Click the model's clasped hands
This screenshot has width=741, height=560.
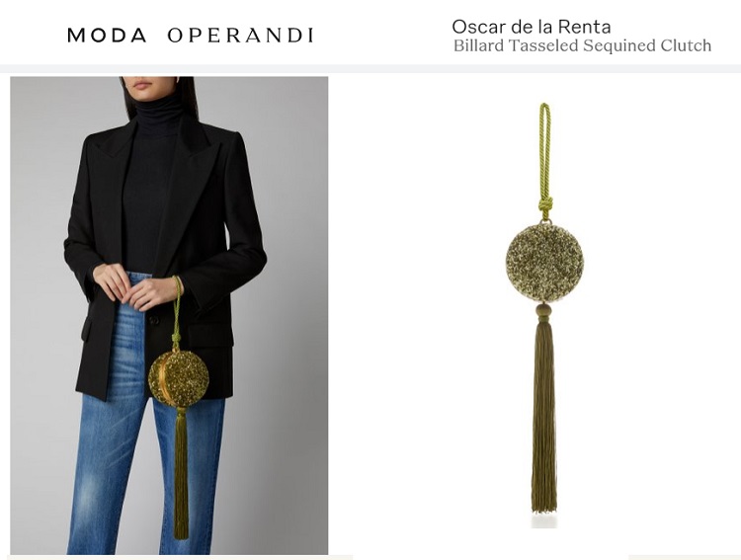coord(134,286)
